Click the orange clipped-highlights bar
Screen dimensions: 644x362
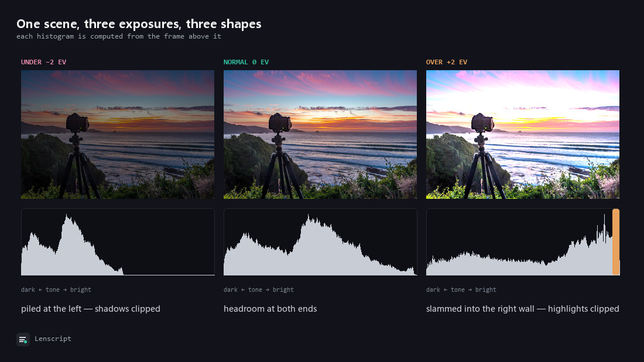tap(616, 242)
